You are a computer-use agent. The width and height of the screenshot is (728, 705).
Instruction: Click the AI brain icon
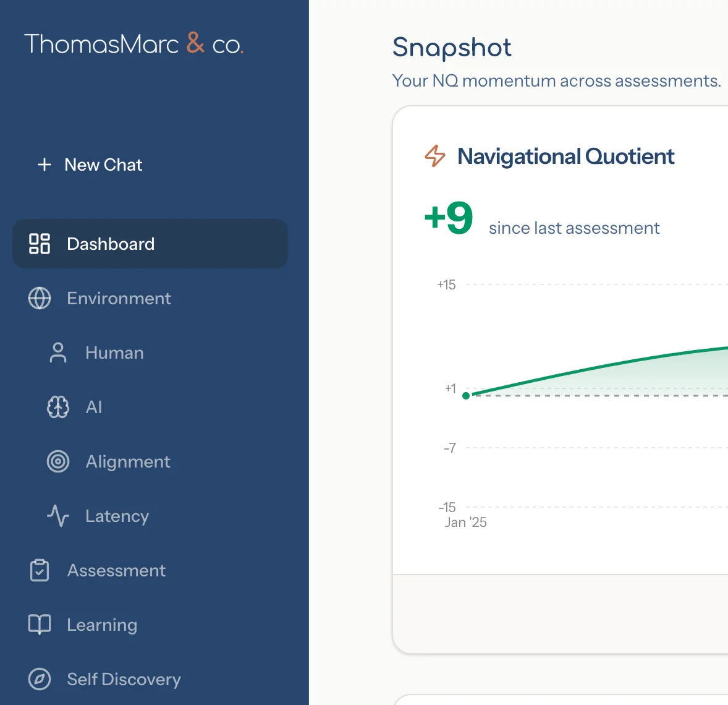(x=58, y=407)
